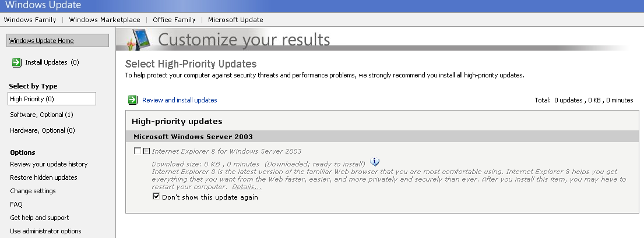Screen dimensions: 644x238
Task: Open the Windows Family menu item
Action: click(x=30, y=20)
